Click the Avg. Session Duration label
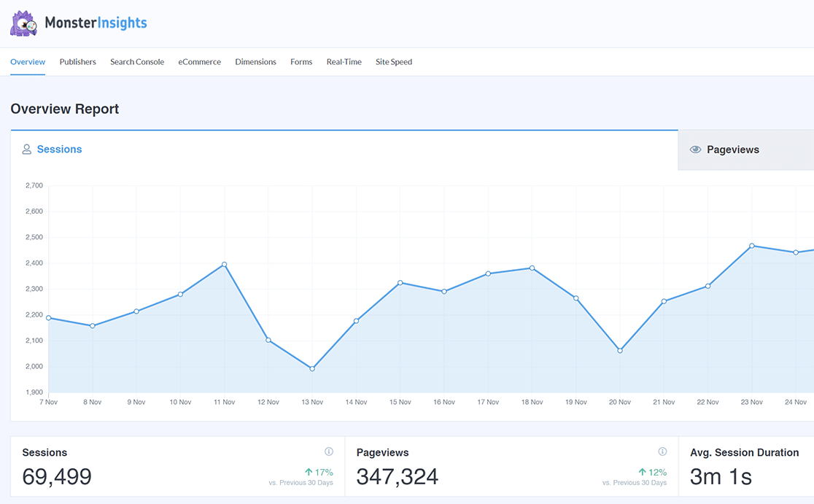 745,453
